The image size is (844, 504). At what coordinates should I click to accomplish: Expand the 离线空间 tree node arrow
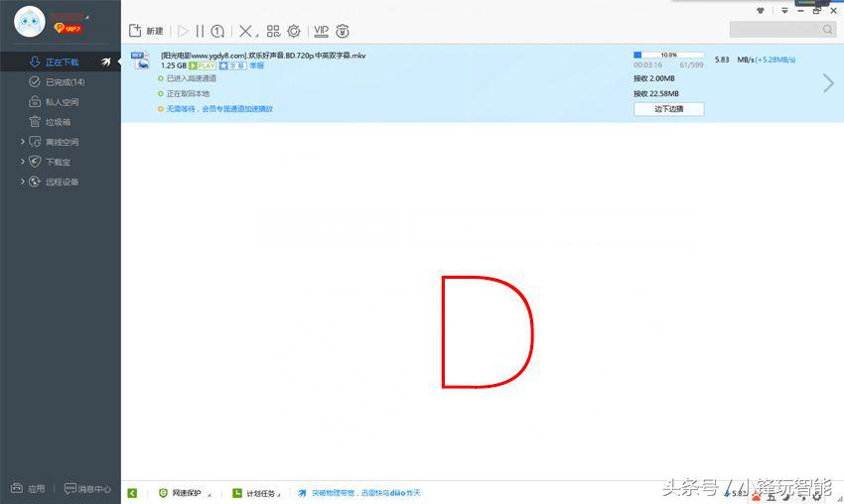click(23, 142)
